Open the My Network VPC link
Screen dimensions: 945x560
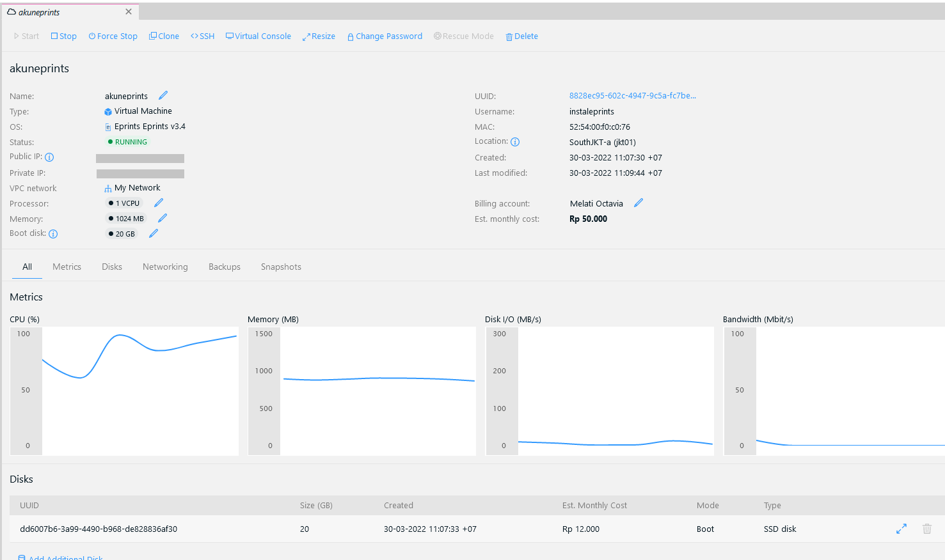tap(137, 188)
